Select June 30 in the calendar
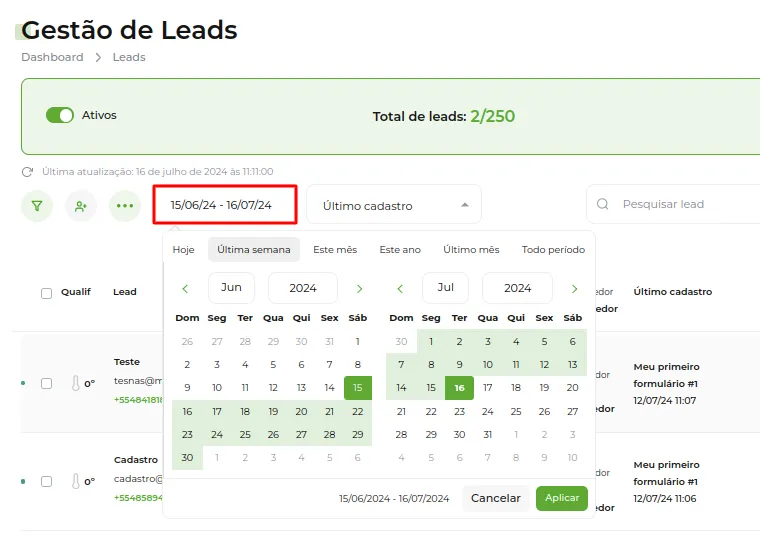This screenshot has width=760, height=554. [x=187, y=458]
